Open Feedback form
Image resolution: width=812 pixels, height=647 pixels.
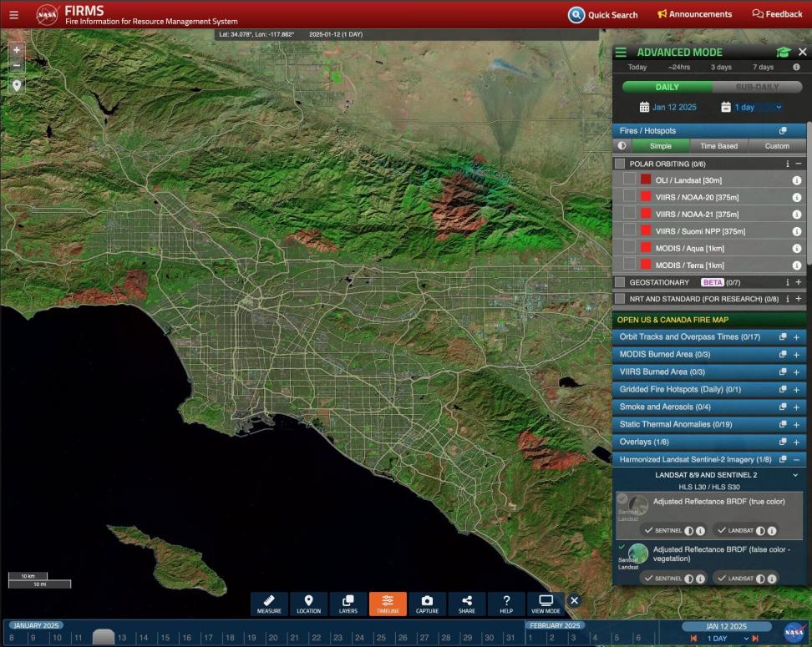(777, 14)
